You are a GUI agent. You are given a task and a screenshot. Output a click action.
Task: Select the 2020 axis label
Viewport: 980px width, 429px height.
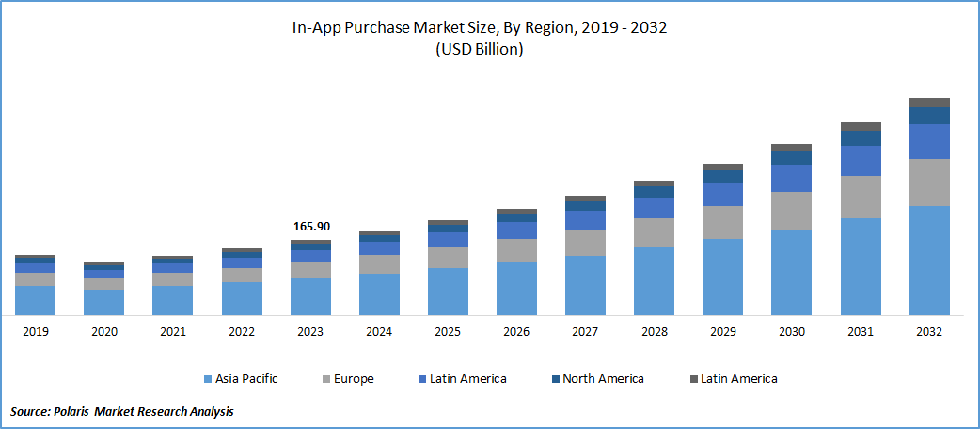point(103,332)
